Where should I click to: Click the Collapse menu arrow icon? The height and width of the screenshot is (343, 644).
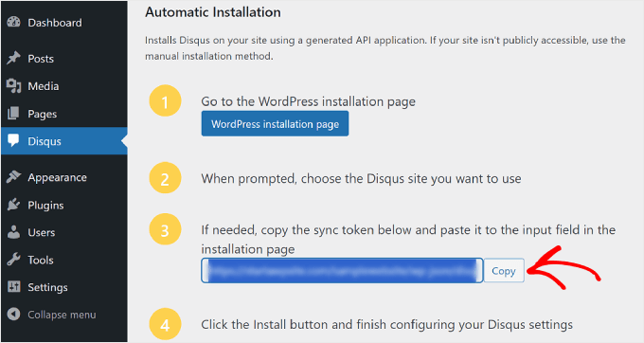coord(13,315)
